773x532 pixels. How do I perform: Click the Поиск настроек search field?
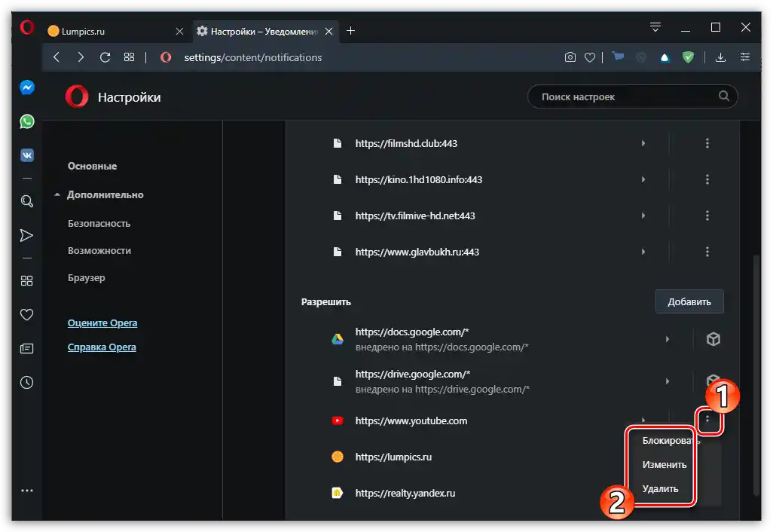coord(625,96)
